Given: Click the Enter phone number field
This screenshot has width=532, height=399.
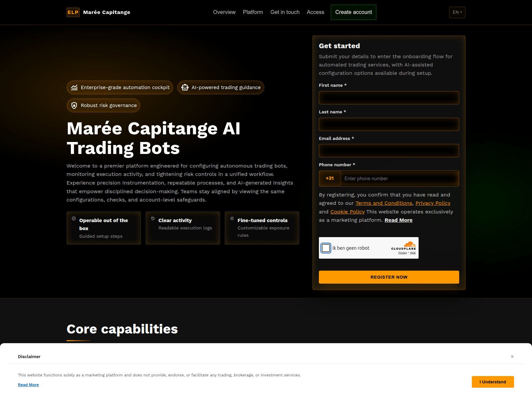Looking at the screenshot, I should pyautogui.click(x=399, y=179).
